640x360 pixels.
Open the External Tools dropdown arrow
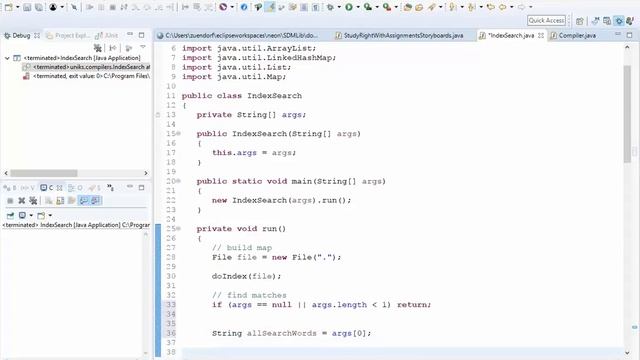(396, 7)
